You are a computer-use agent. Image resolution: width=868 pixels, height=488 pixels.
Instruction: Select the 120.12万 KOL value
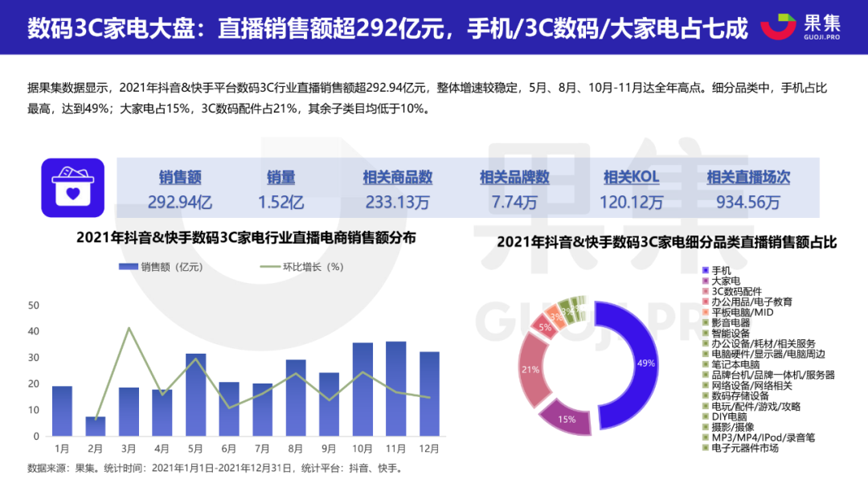click(x=631, y=202)
